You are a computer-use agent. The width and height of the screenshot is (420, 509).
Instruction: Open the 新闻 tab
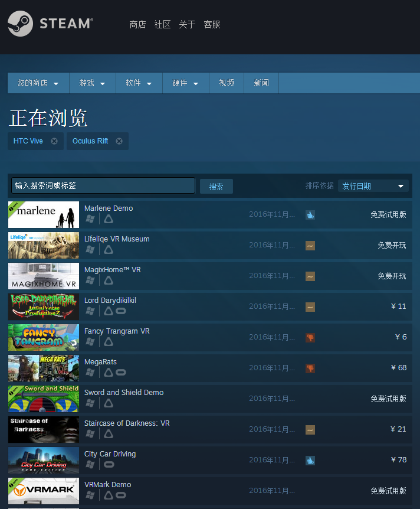(x=261, y=83)
